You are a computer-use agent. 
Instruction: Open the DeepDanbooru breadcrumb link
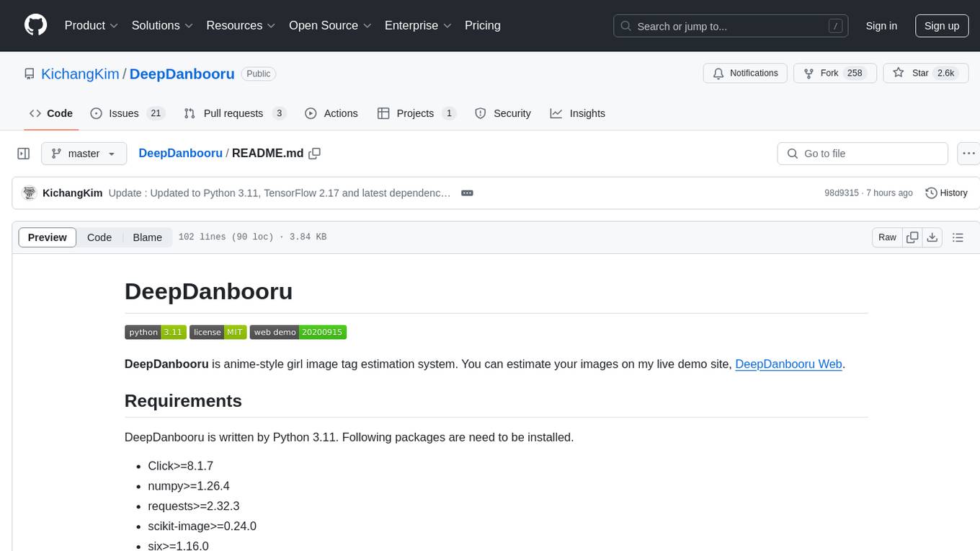pyautogui.click(x=180, y=153)
